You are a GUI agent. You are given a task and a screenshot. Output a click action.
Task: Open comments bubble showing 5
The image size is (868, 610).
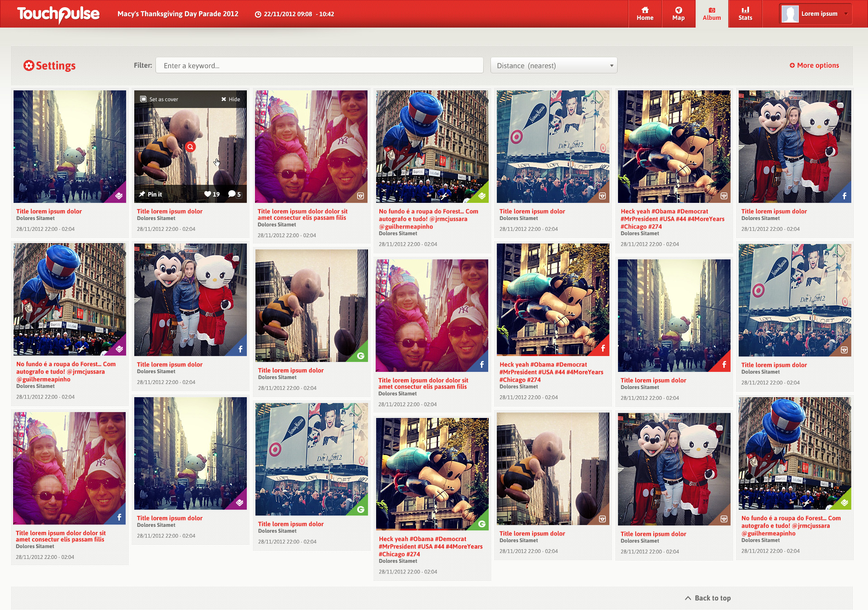[235, 194]
